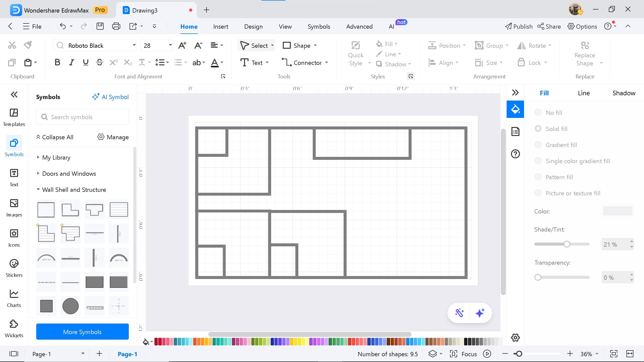Select the circular pillar symbol
The height and width of the screenshot is (362, 644).
coord(70,306)
